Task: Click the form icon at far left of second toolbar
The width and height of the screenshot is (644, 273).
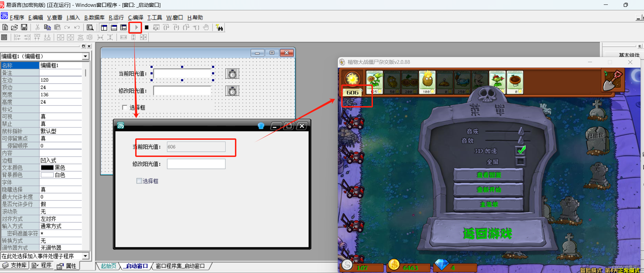Action: 4,37
